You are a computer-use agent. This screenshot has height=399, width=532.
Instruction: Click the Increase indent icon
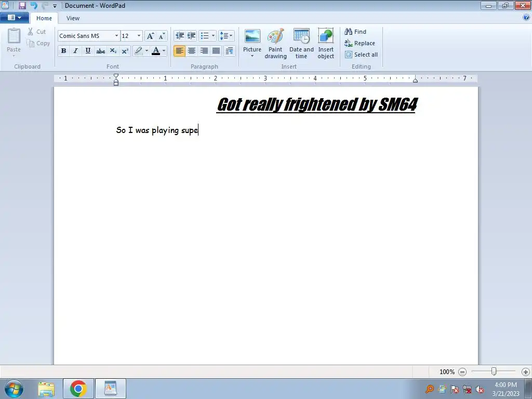pos(191,36)
